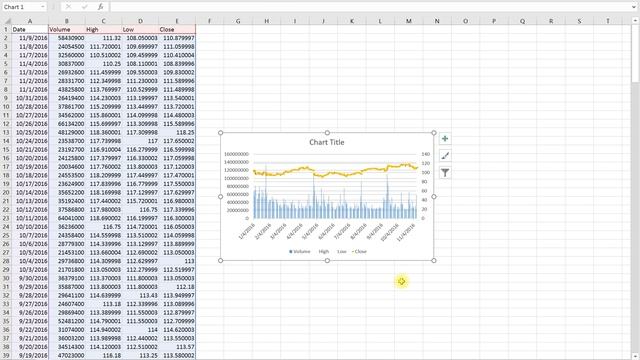This screenshot has width=640, height=360.
Task: Select column T header
Action: pyautogui.click(x=608, y=21)
